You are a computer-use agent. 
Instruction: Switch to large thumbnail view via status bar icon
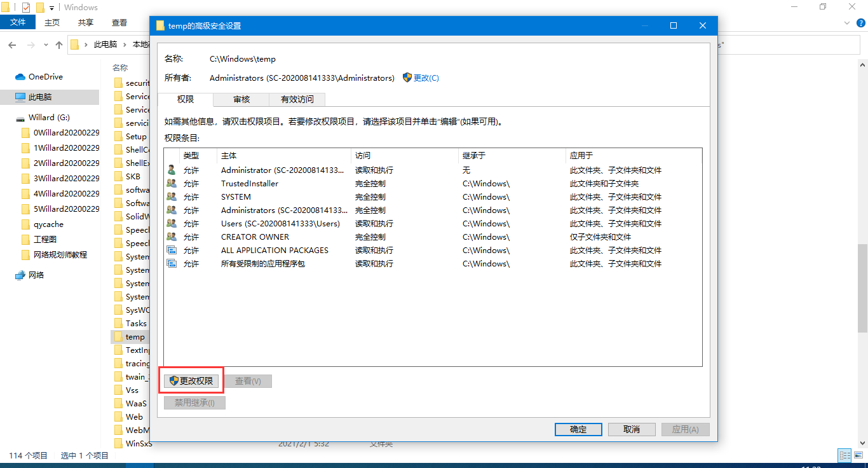858,455
